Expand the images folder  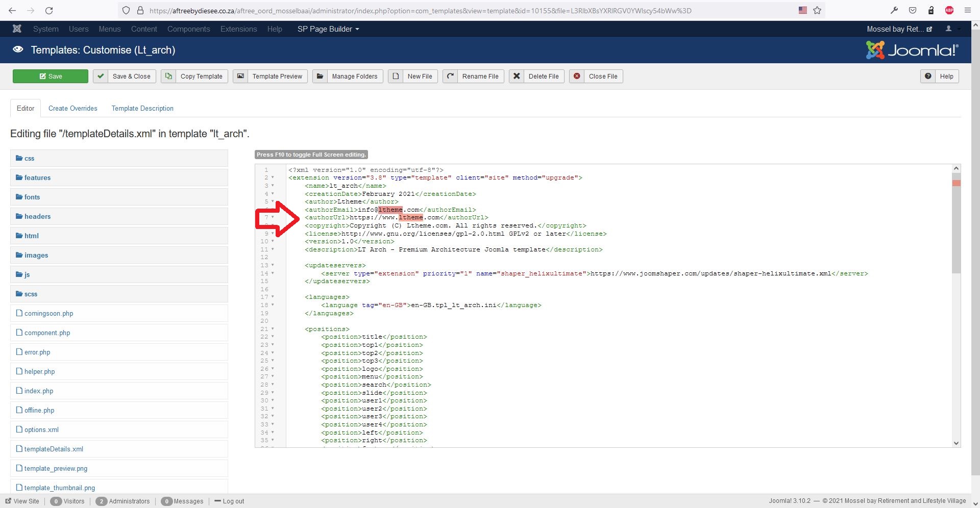click(36, 256)
